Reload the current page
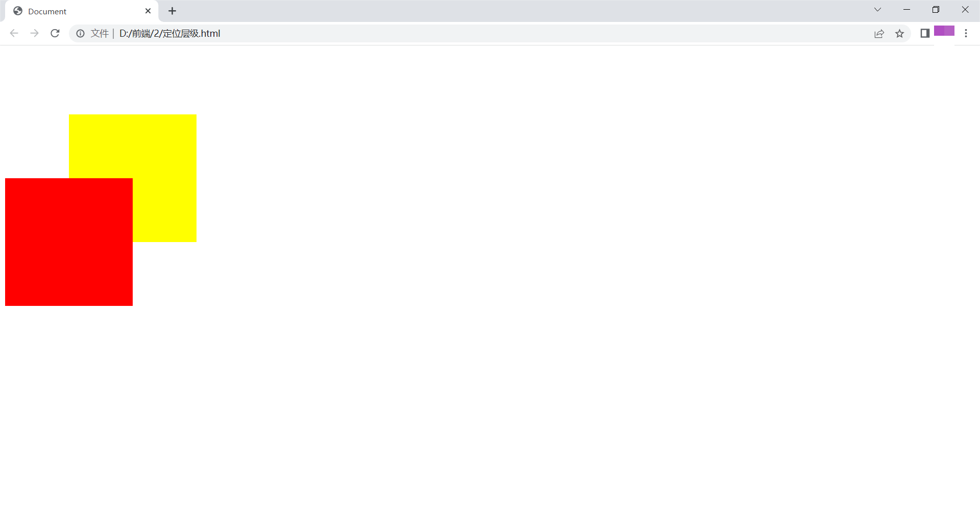Screen dimensions: 980x526 coord(55,33)
